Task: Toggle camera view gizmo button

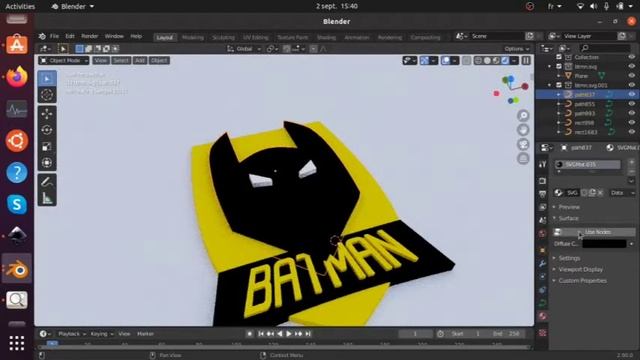Action: coord(523,144)
